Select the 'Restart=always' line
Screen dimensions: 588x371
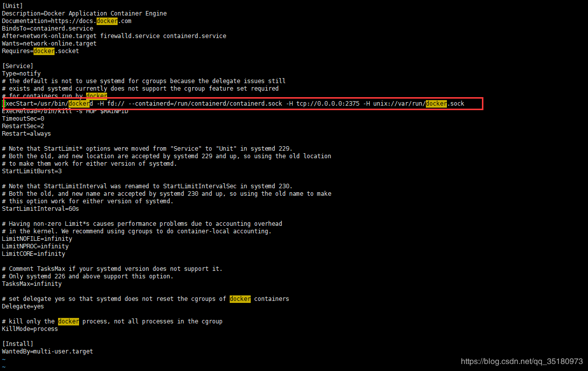point(26,134)
